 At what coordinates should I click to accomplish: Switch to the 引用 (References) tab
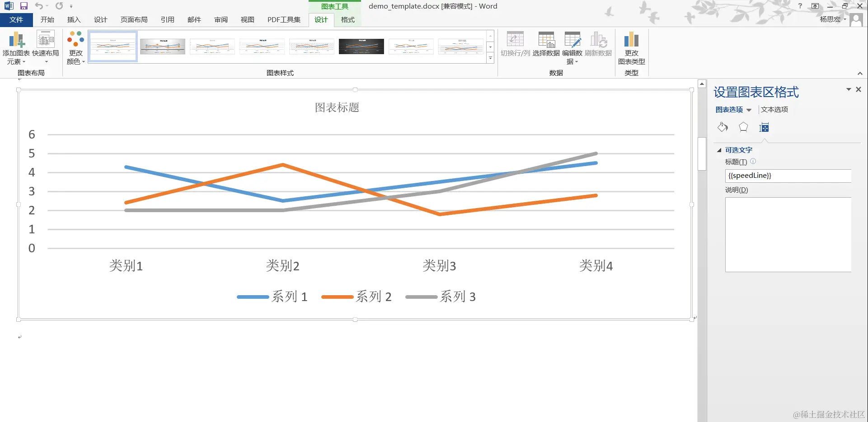pos(168,20)
